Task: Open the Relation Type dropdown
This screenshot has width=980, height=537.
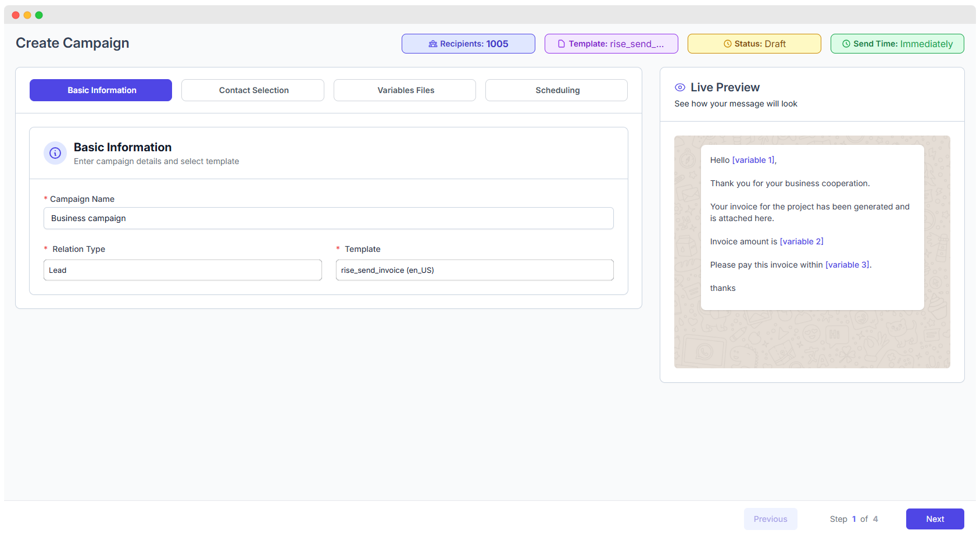Action: [183, 270]
